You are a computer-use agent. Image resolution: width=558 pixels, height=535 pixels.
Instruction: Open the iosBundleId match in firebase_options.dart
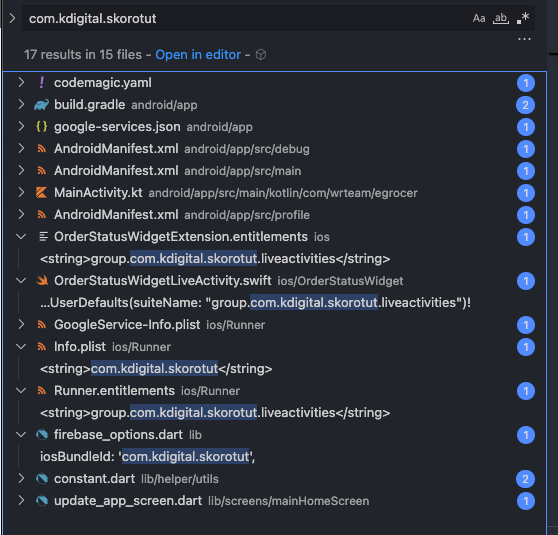(147, 457)
